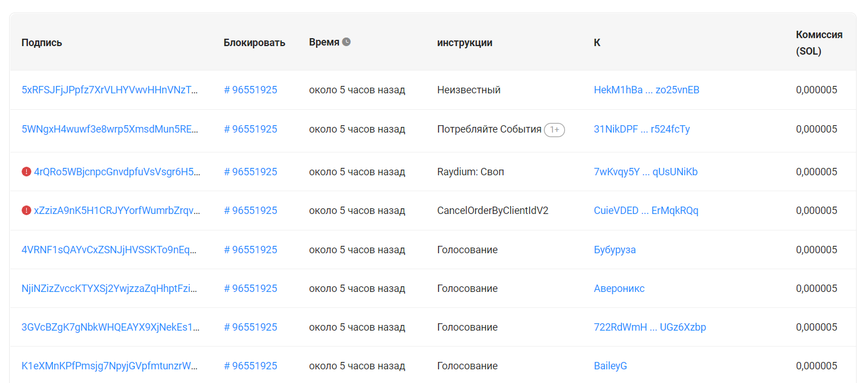The width and height of the screenshot is (868, 383).
Task: Open account 31NikDPF ... r524fcTy
Action: coord(641,129)
